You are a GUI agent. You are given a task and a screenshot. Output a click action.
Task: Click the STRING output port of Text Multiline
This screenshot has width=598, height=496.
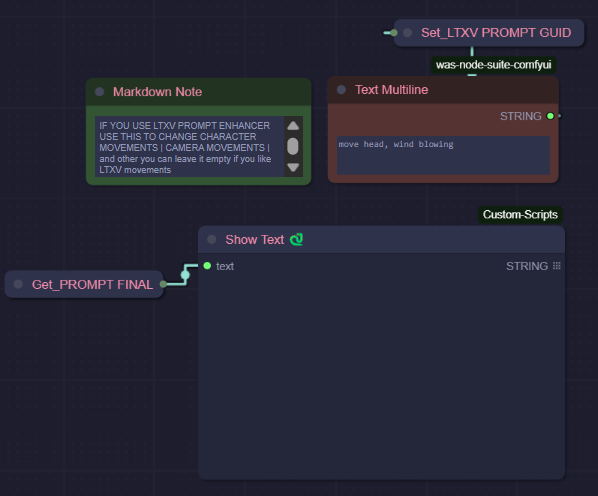[550, 116]
